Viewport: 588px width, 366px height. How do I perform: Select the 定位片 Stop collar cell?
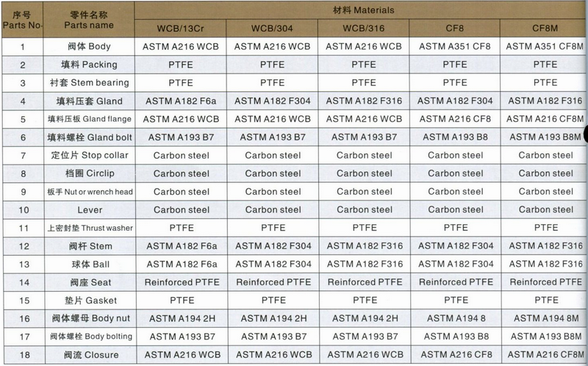(90, 155)
